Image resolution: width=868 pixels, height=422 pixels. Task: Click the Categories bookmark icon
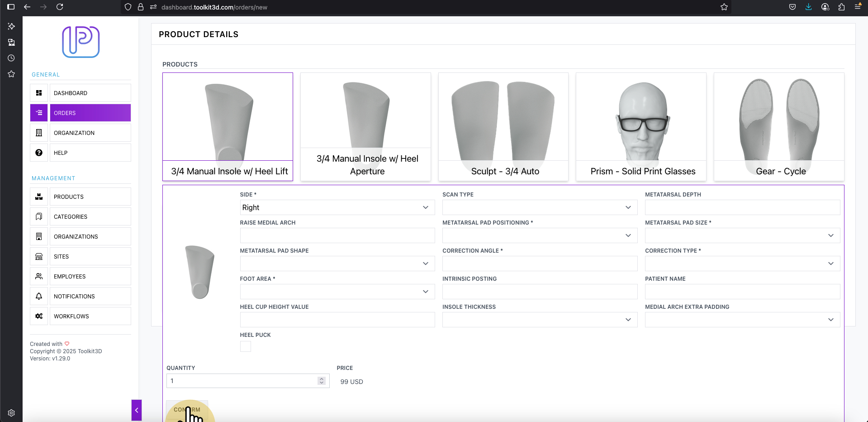39,216
